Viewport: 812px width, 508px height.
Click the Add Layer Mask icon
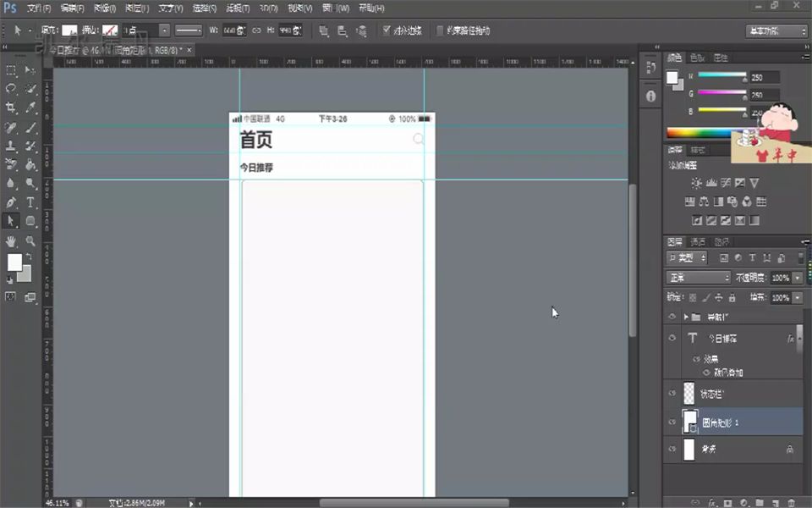pos(727,502)
